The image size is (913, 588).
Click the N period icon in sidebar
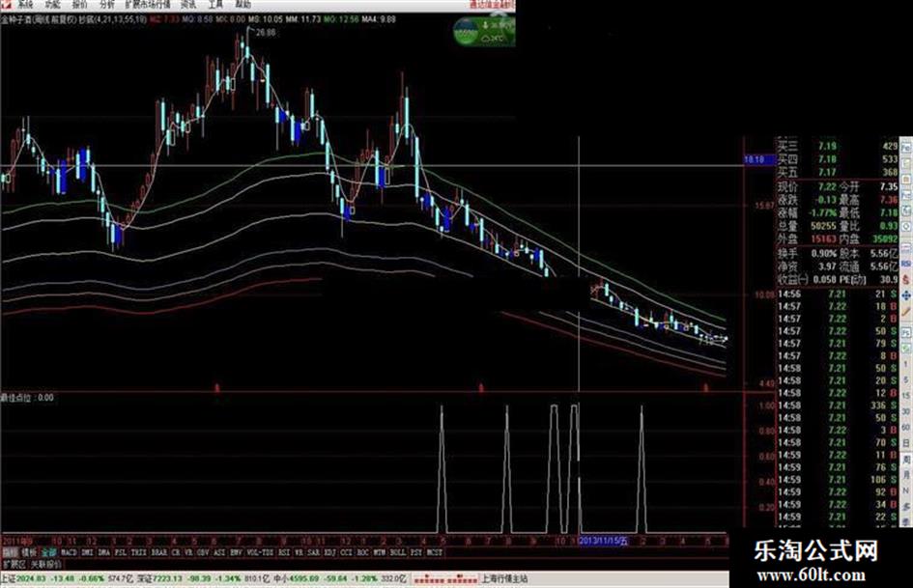[906, 490]
